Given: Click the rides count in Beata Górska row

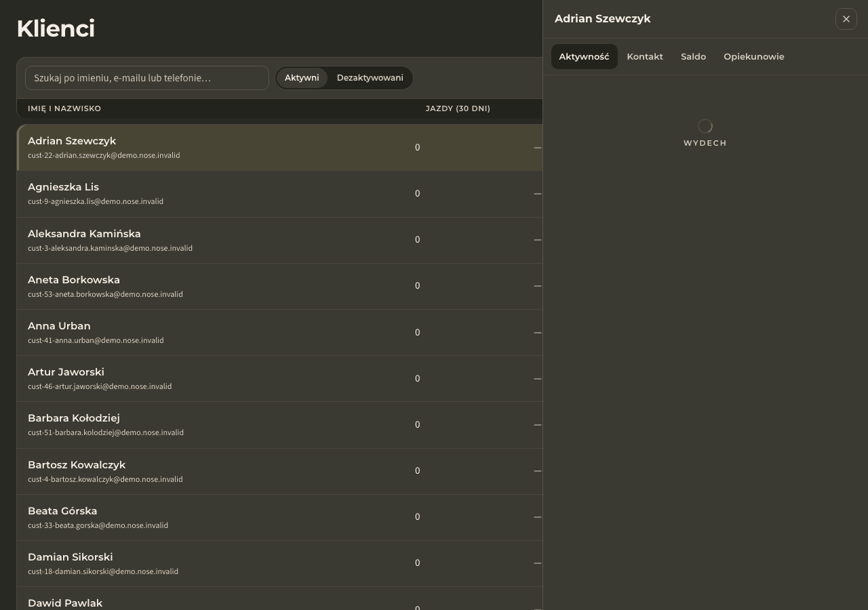Looking at the screenshot, I should point(417,517).
